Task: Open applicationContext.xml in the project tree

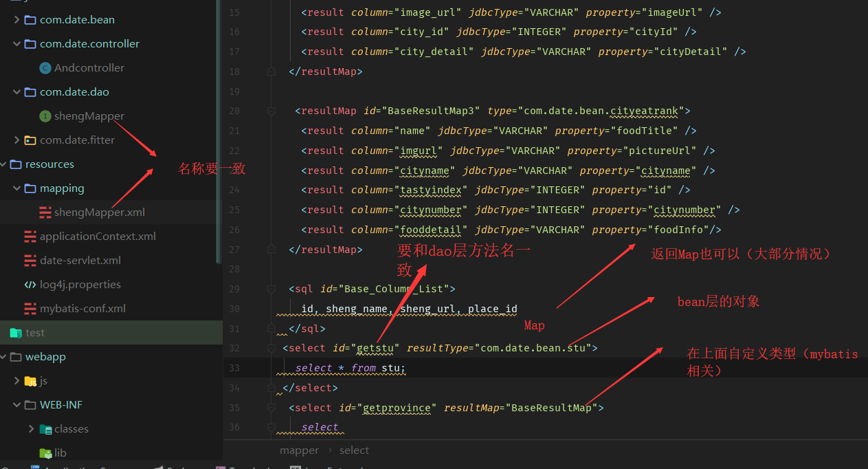Action: (98, 237)
